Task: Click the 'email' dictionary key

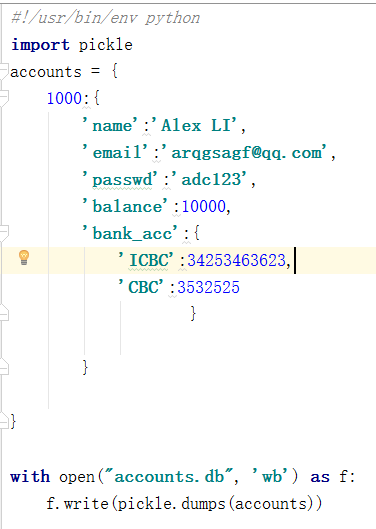Action: point(115,152)
